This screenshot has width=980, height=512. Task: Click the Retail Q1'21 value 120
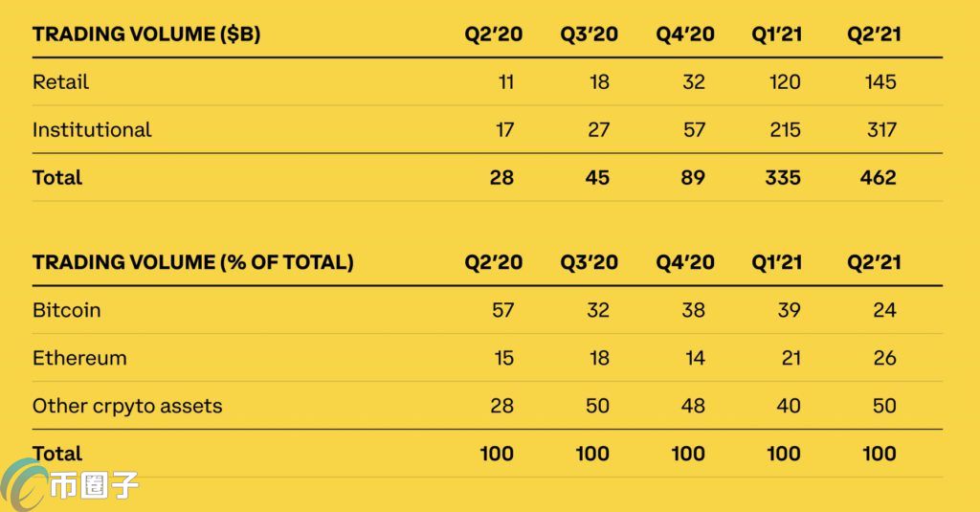785,82
